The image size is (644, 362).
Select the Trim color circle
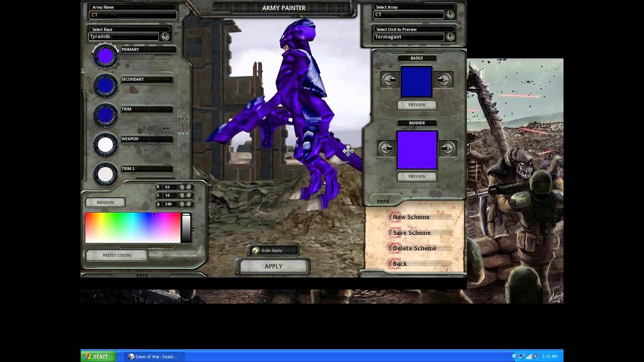click(x=105, y=115)
